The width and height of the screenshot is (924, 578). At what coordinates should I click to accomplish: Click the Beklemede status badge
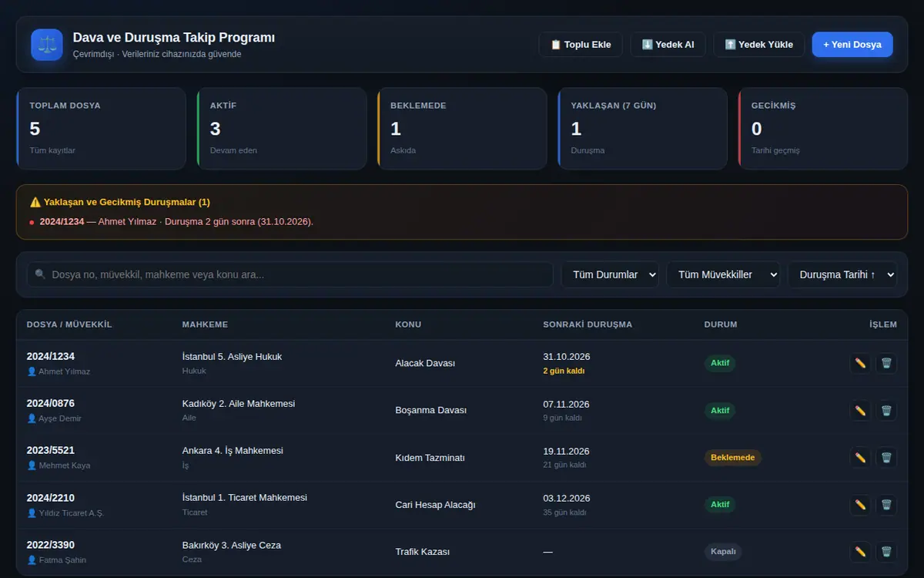point(732,458)
